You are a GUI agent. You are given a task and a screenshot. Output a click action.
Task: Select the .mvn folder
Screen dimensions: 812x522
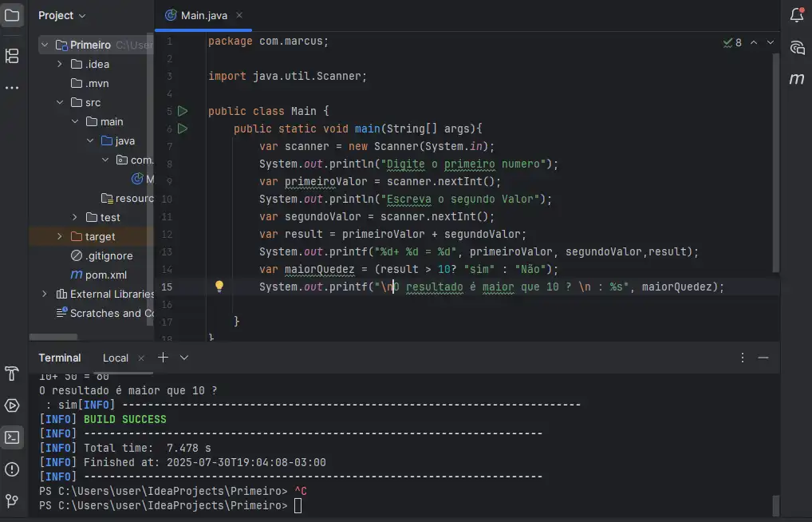tap(90, 84)
